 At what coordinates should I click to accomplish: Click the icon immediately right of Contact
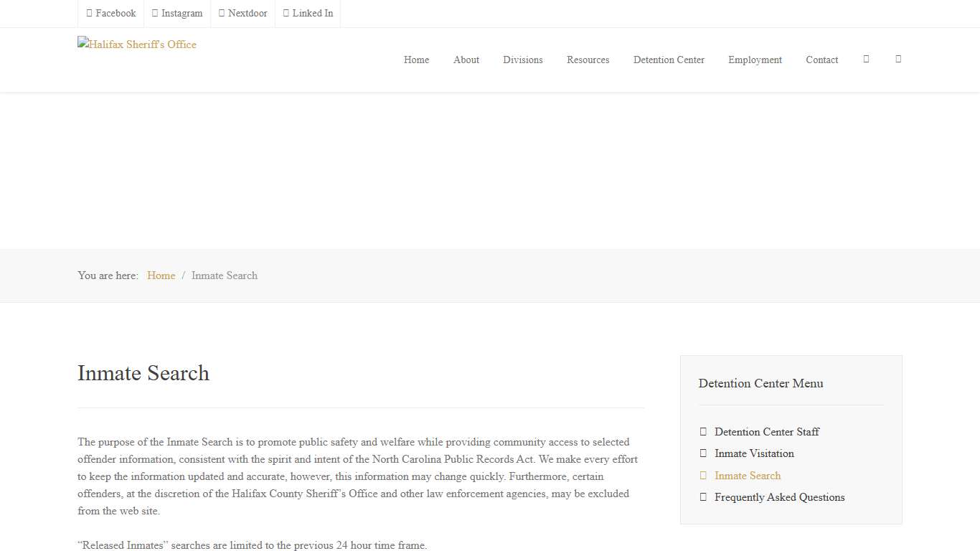[x=866, y=59]
